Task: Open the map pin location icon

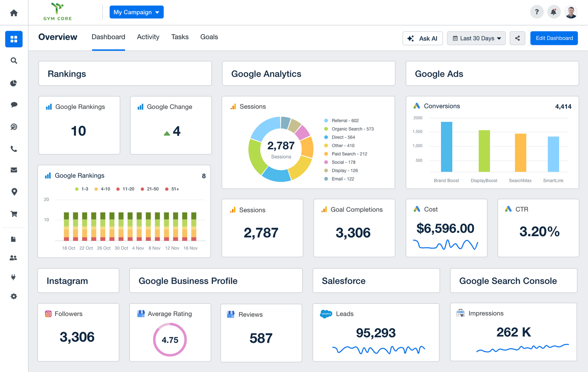Action: click(x=14, y=192)
